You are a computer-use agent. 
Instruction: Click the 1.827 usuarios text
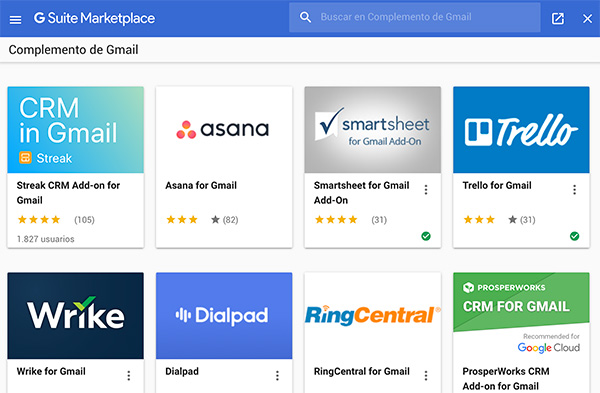46,239
